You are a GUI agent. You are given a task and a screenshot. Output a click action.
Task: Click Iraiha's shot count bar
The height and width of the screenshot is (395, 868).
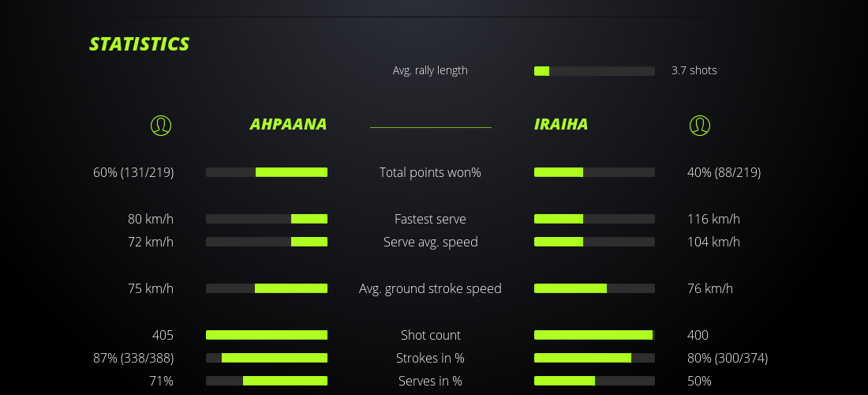click(x=594, y=335)
